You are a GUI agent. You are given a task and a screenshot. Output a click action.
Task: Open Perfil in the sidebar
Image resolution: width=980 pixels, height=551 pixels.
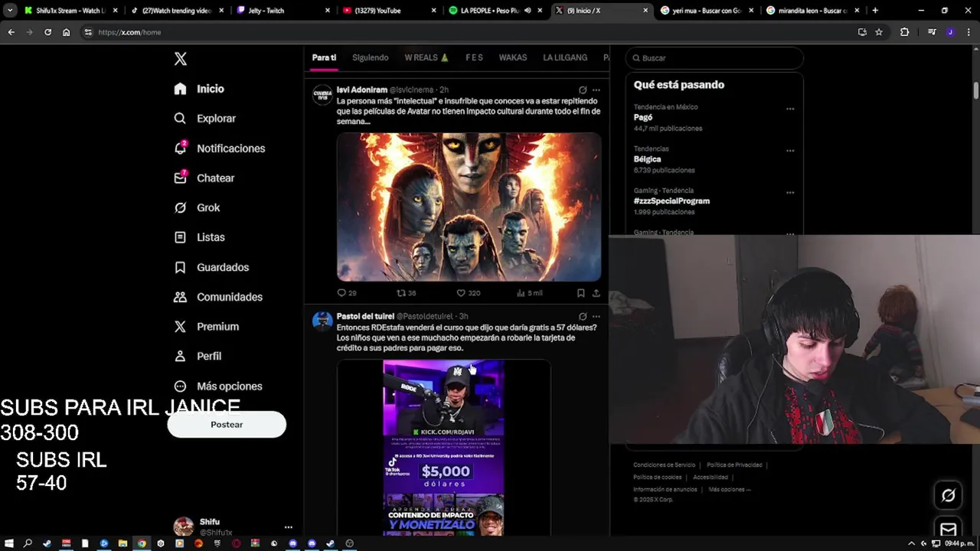point(198,357)
